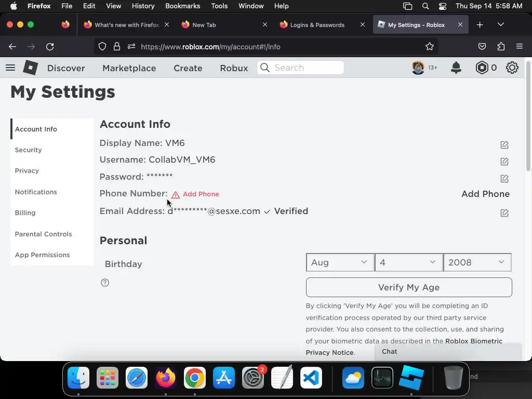Click the Roblox Search input field
Screen dimensions: 532x399
[x=301, y=68]
